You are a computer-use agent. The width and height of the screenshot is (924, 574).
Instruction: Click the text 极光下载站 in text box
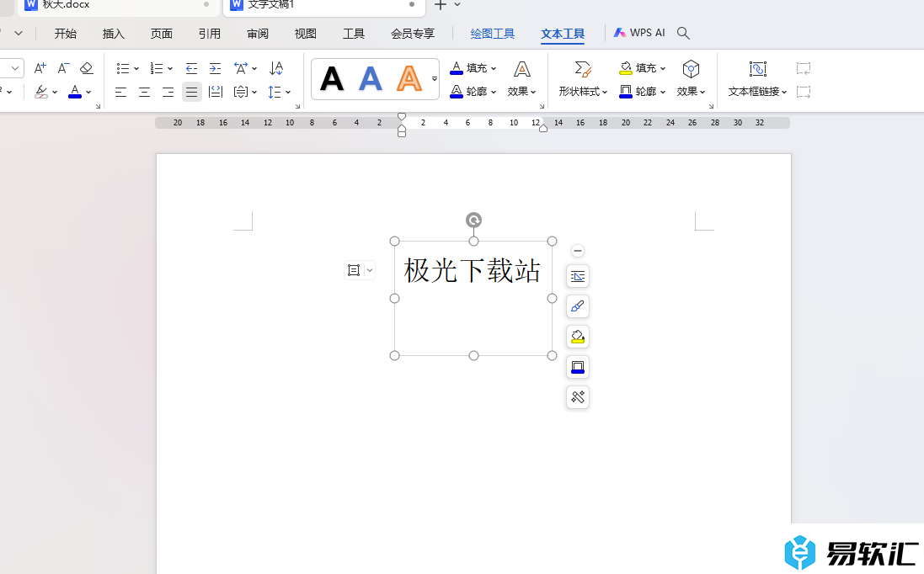point(472,271)
